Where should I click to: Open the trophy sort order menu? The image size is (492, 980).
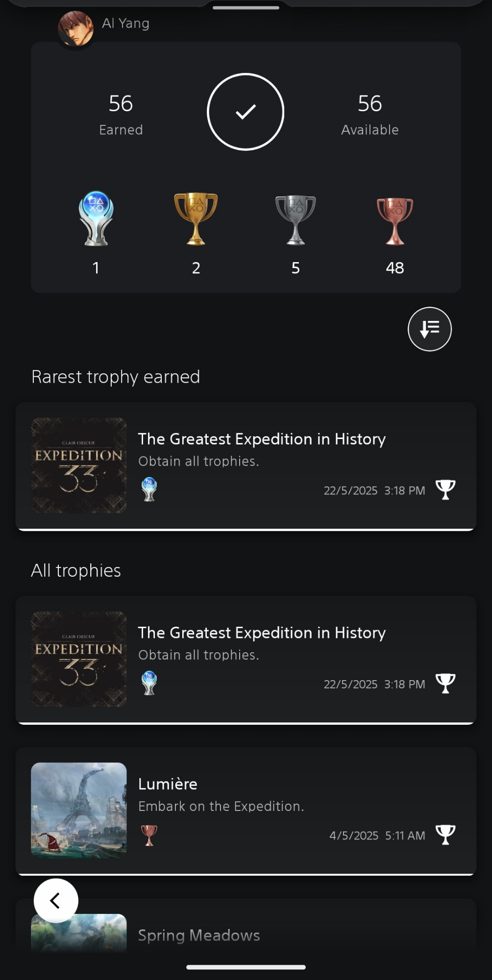(x=429, y=329)
